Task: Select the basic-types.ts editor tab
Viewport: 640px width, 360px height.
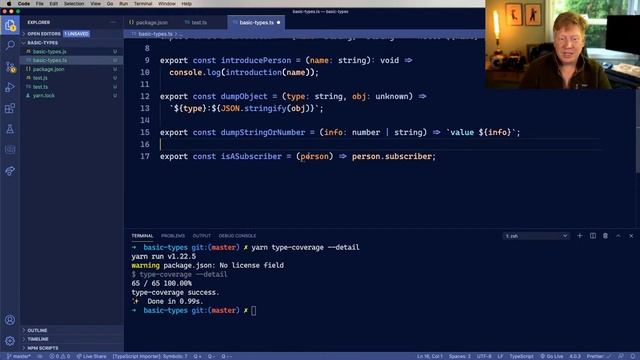Action: (256, 22)
